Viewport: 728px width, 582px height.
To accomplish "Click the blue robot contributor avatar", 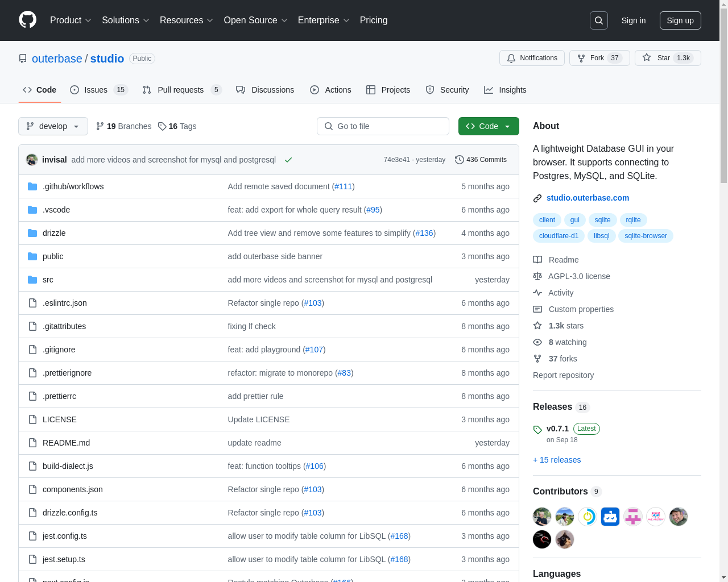I will [x=610, y=517].
